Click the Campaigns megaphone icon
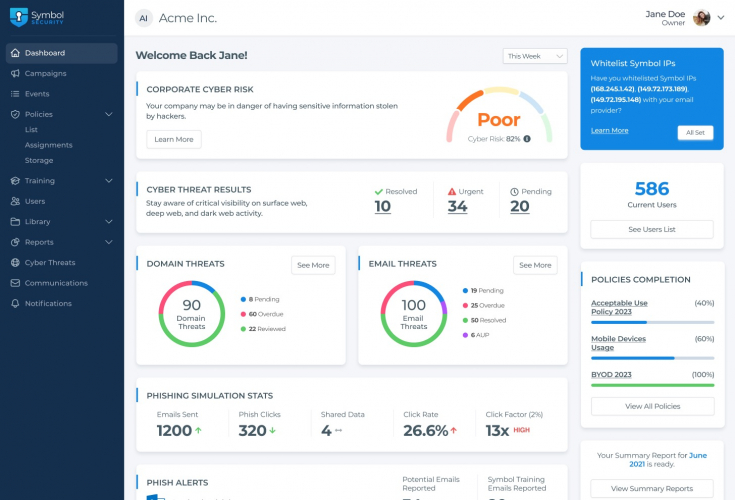This screenshot has width=735, height=500. point(15,73)
